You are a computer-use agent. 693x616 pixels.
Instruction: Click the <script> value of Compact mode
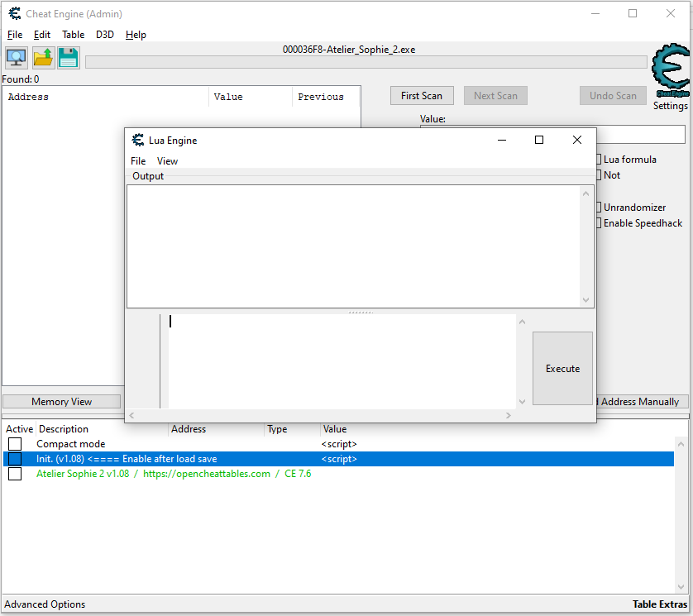click(x=339, y=444)
